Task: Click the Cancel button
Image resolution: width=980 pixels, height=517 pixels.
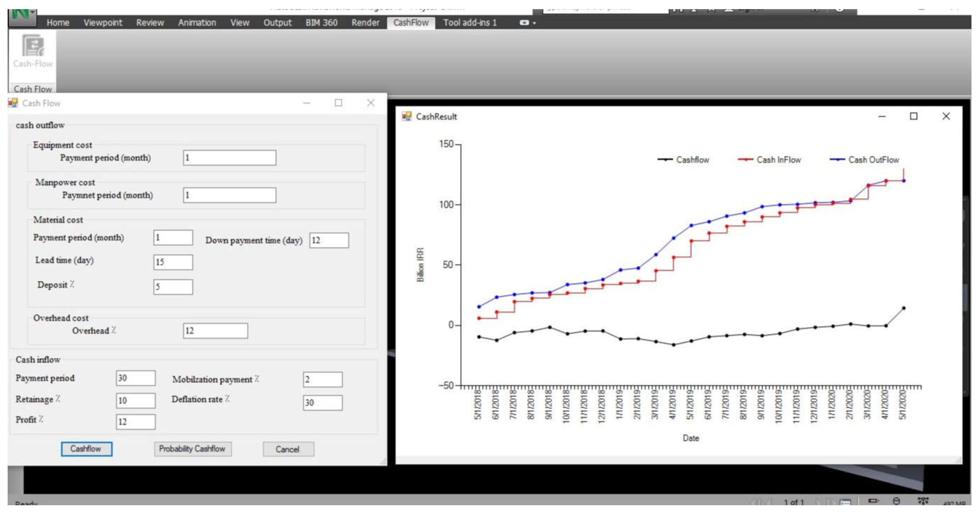Action: pos(288,449)
